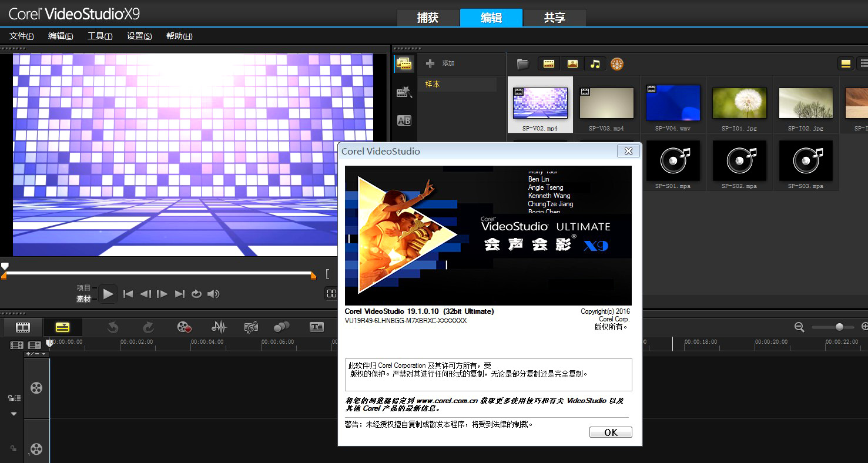Screen dimensions: 868x463
Task: Open the sound mixer waveform icon
Action: point(219,327)
